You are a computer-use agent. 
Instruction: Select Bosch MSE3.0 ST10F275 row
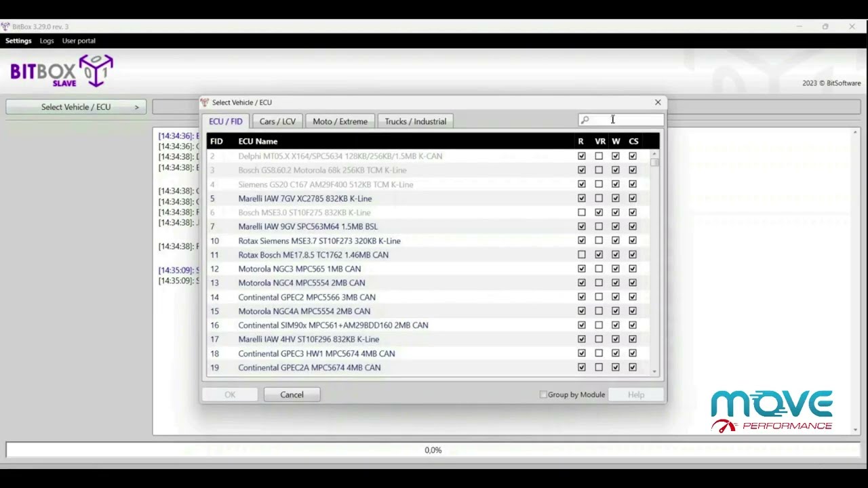pos(428,212)
